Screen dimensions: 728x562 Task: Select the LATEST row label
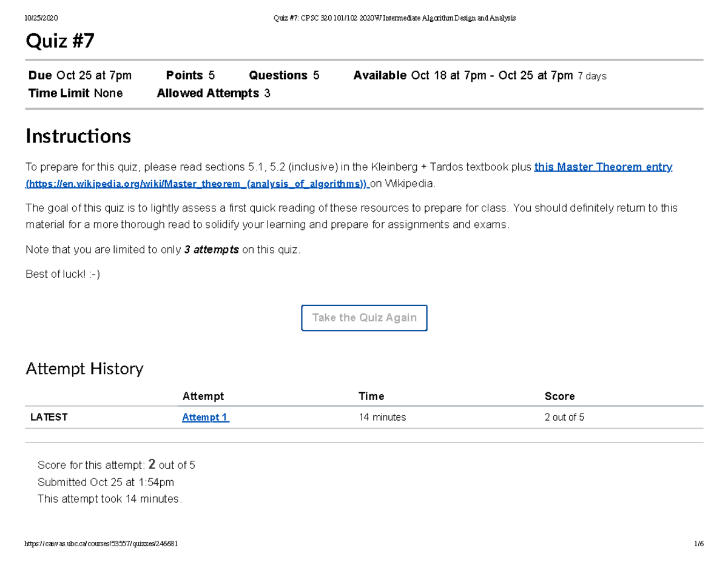pyautogui.click(x=49, y=417)
